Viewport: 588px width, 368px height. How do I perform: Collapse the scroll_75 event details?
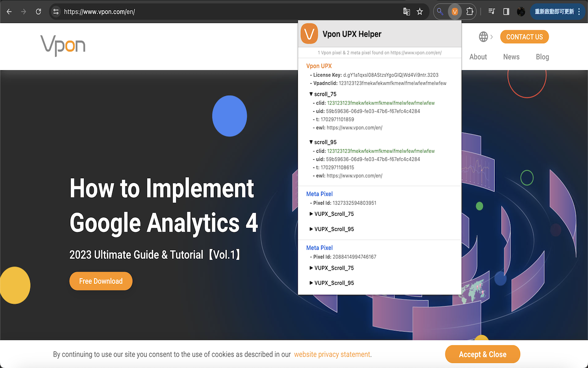pos(311,94)
